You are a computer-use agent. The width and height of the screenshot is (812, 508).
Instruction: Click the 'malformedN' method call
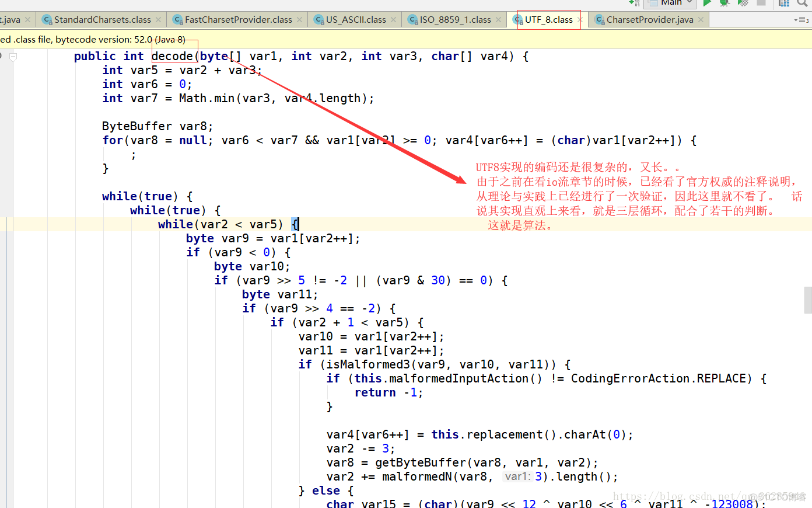coord(417,476)
